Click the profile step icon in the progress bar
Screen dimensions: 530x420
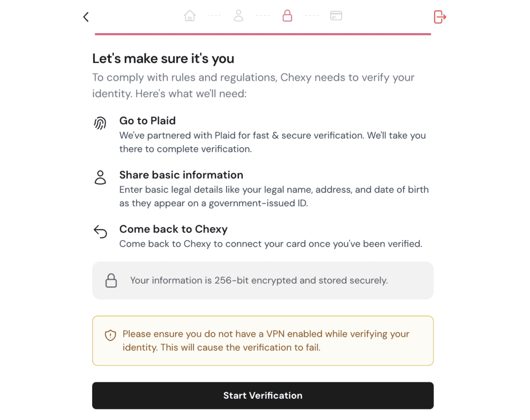click(239, 16)
